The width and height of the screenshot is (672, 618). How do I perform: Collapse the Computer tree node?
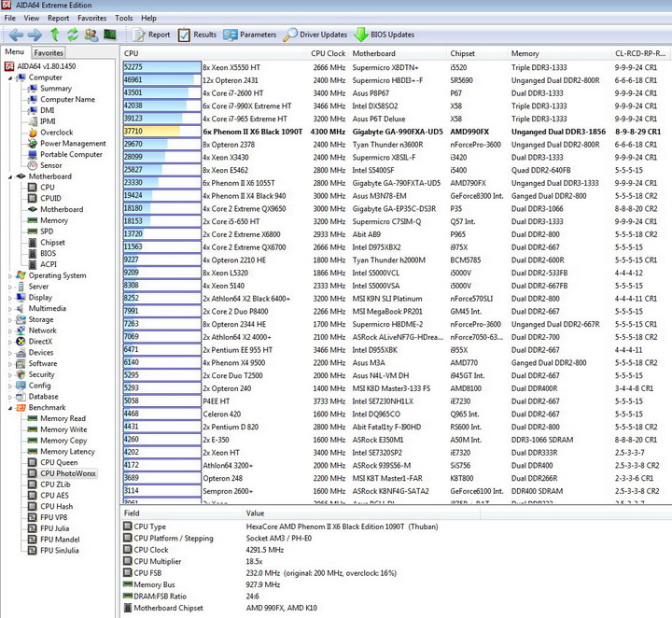click(9, 78)
